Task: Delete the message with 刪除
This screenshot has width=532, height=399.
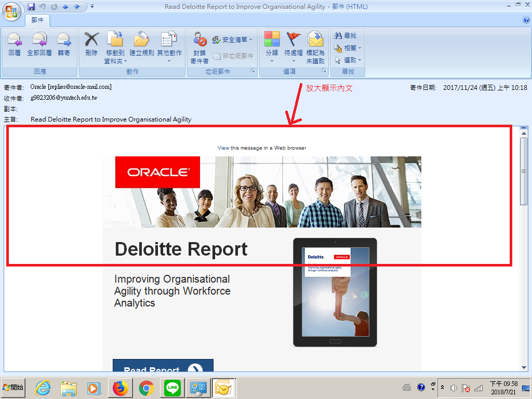Action: click(91, 45)
